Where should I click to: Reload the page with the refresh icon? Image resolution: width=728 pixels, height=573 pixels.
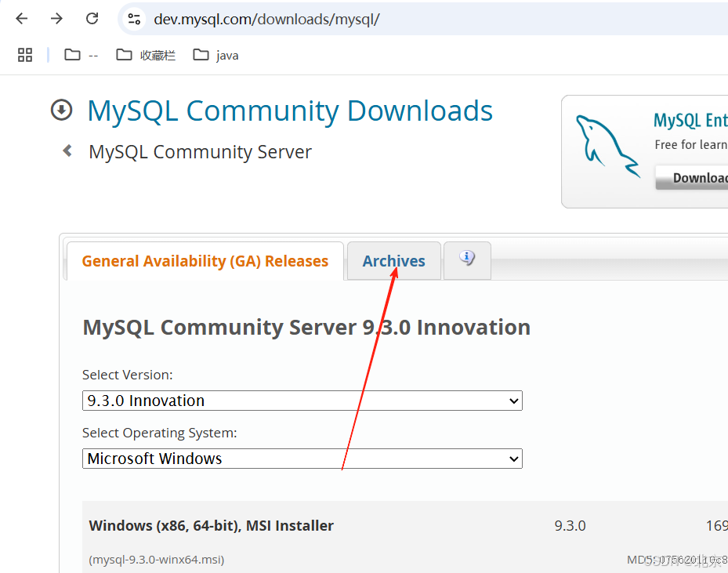point(92,19)
